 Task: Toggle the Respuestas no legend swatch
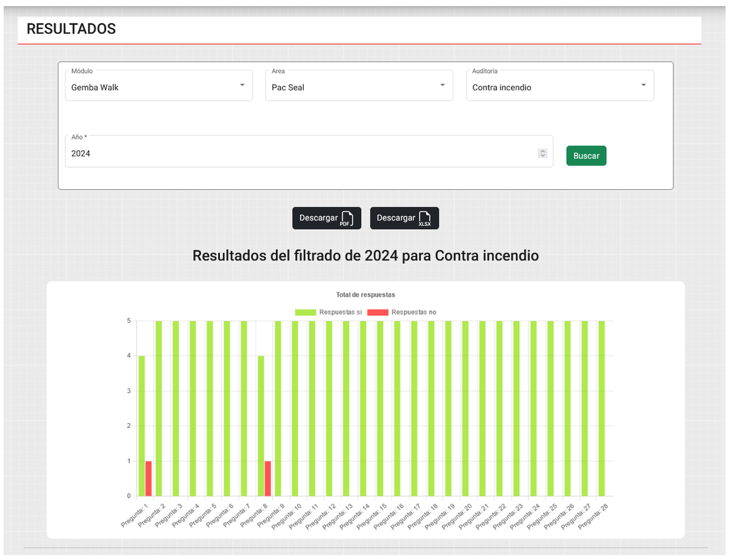(x=378, y=312)
